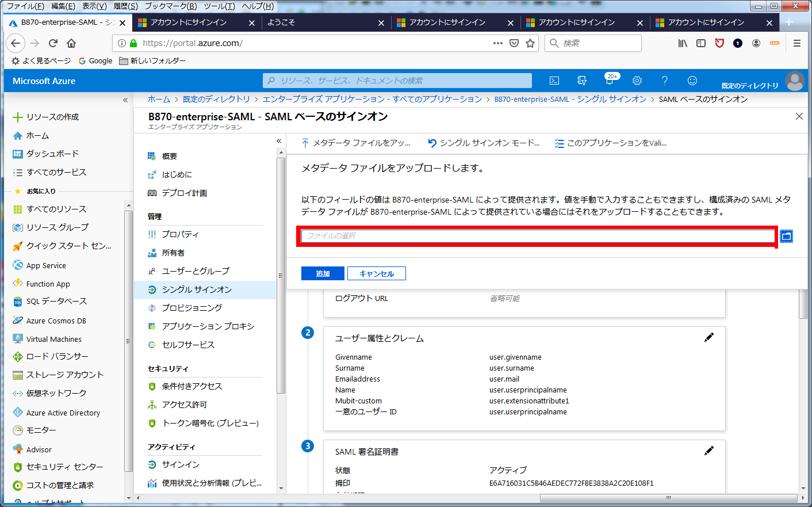Image resolution: width=812 pixels, height=507 pixels.
Task: Go to Firefox home page icon
Action: [x=71, y=43]
